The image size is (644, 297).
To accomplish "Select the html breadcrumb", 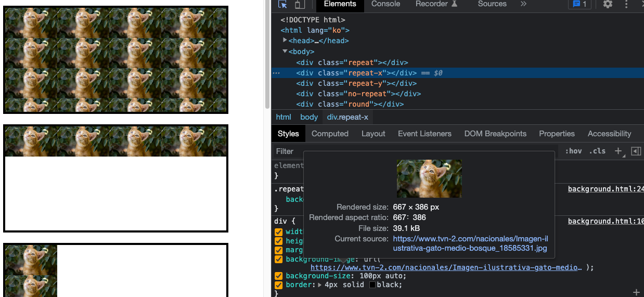I will click(x=284, y=117).
